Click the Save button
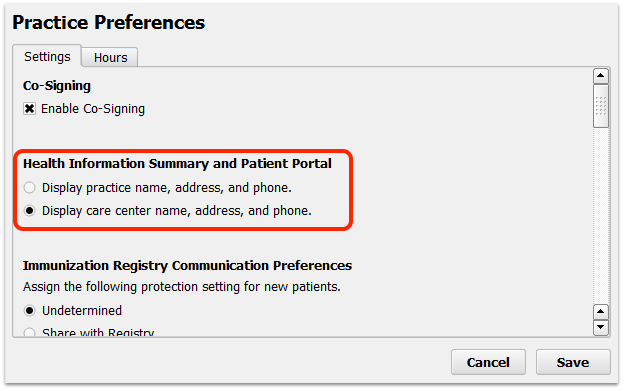Image resolution: width=624 pixels, height=391 pixels. click(573, 362)
